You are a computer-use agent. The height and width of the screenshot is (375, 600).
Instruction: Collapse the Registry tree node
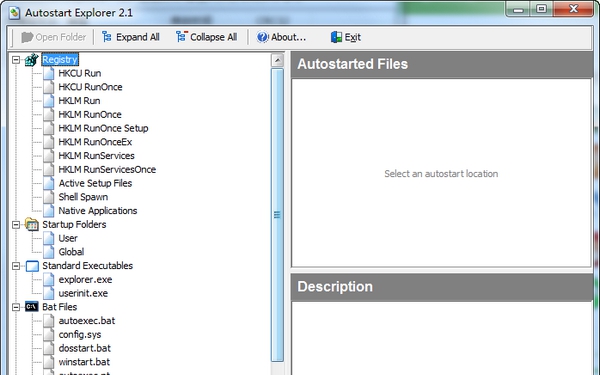(x=16, y=59)
